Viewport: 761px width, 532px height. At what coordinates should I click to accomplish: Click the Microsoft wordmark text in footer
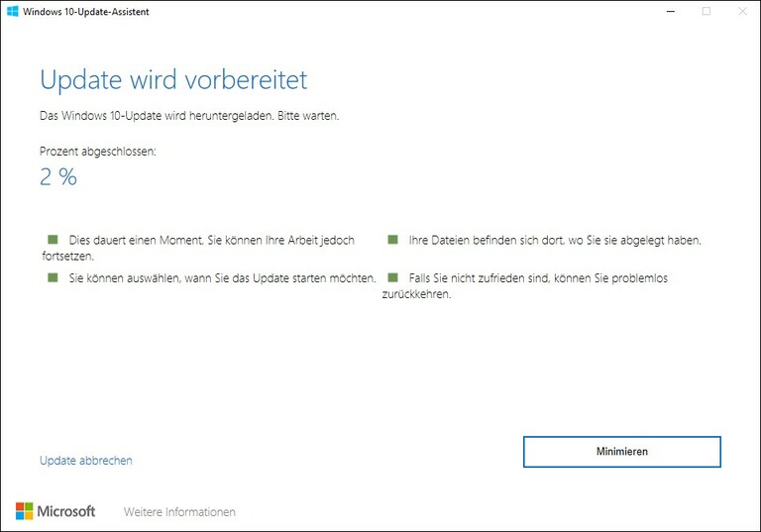[x=66, y=511]
